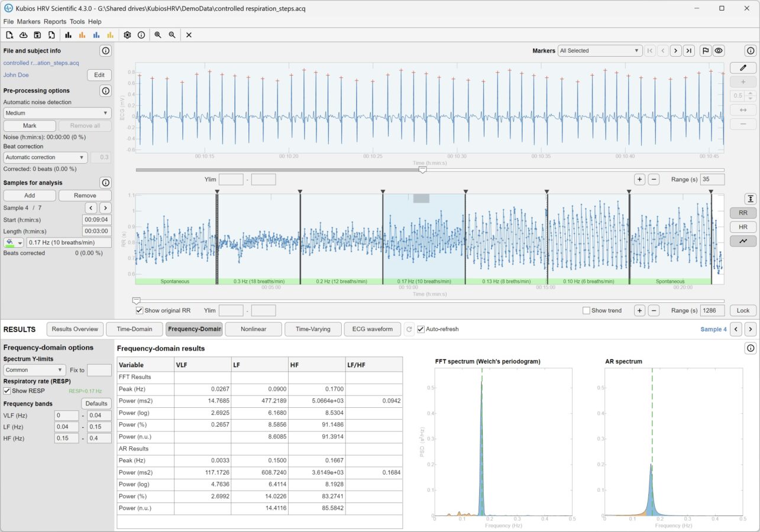The width and height of the screenshot is (760, 532).
Task: Open preferences via the gear icon
Action: click(x=127, y=35)
